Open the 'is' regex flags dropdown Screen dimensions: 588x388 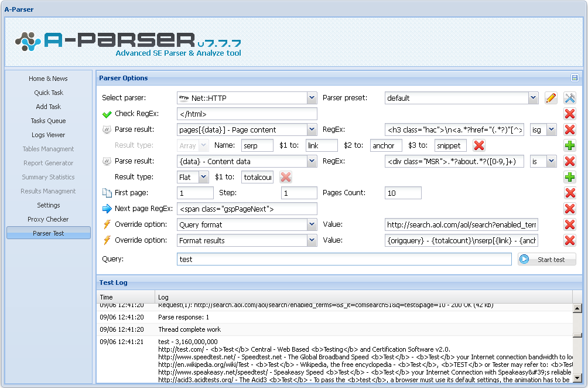click(x=551, y=161)
